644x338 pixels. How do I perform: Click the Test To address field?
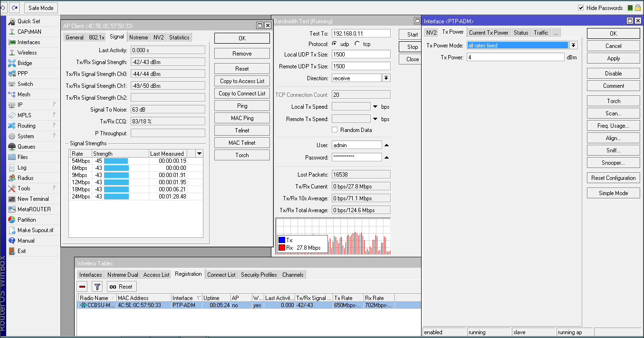(x=361, y=34)
